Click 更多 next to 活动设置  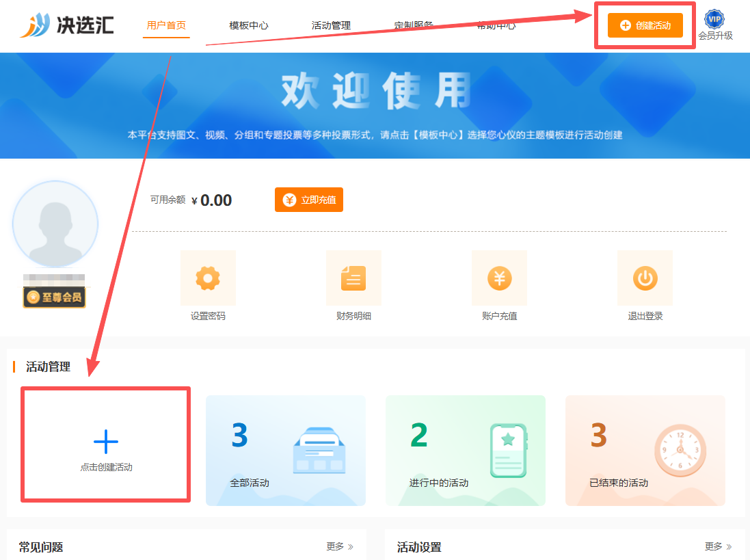tap(718, 546)
